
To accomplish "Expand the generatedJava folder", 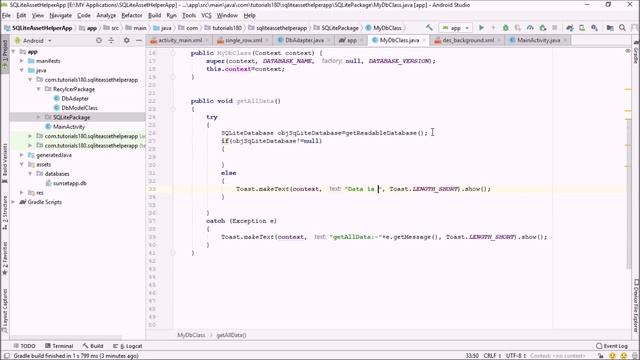I will pyautogui.click(x=22, y=155).
